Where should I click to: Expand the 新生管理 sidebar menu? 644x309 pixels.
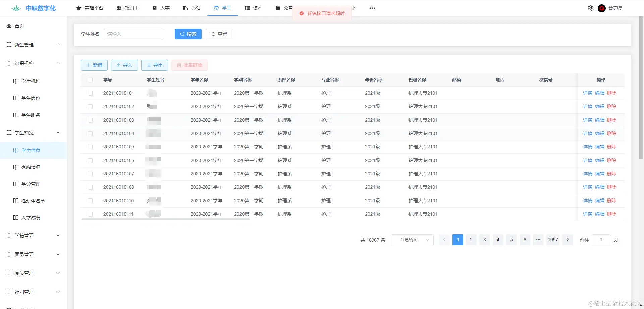point(33,45)
